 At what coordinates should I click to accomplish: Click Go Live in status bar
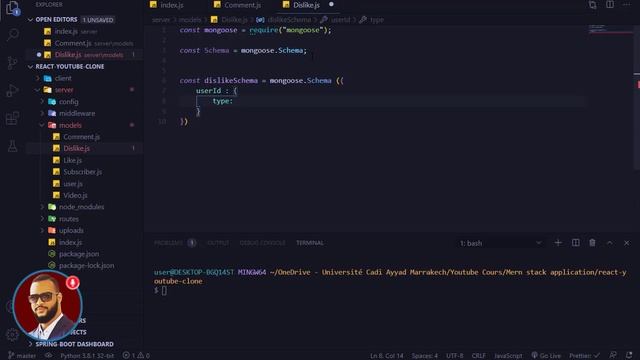coord(546,356)
